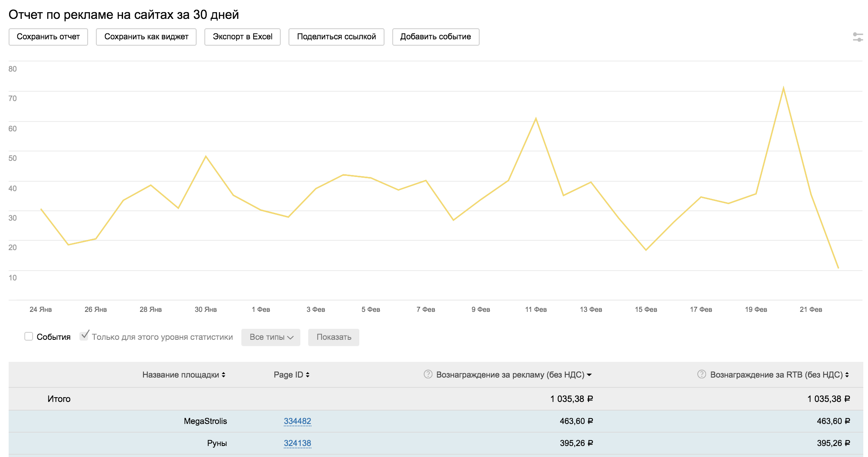Click 'Сохранить как виджет' button
This screenshot has height=457, width=868.
[146, 37]
